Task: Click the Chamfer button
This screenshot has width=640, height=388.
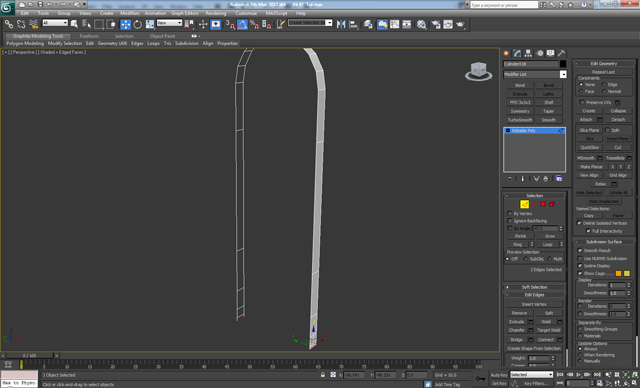Action: [x=517, y=330]
